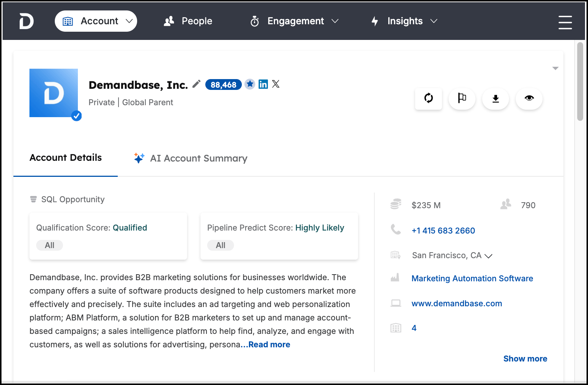
Task: Click the verified checkmark badge on logo
Action: 76,116
